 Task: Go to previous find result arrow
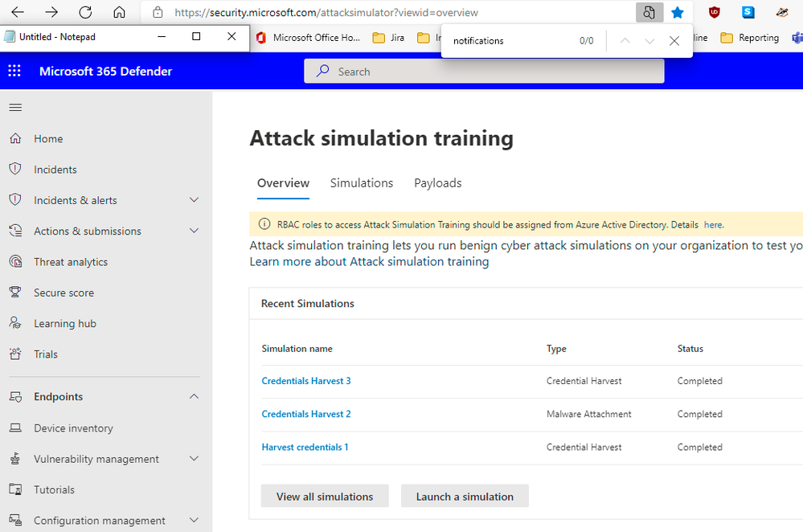625,40
